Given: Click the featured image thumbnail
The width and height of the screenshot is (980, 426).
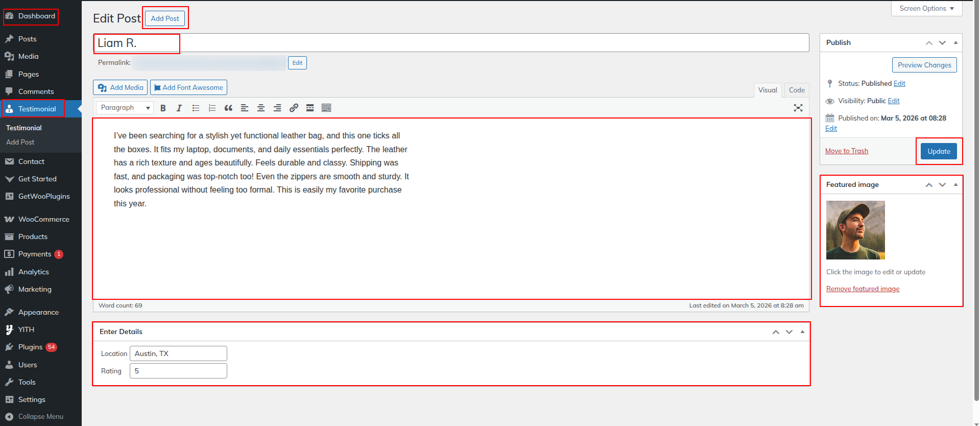Looking at the screenshot, I should pyautogui.click(x=855, y=230).
